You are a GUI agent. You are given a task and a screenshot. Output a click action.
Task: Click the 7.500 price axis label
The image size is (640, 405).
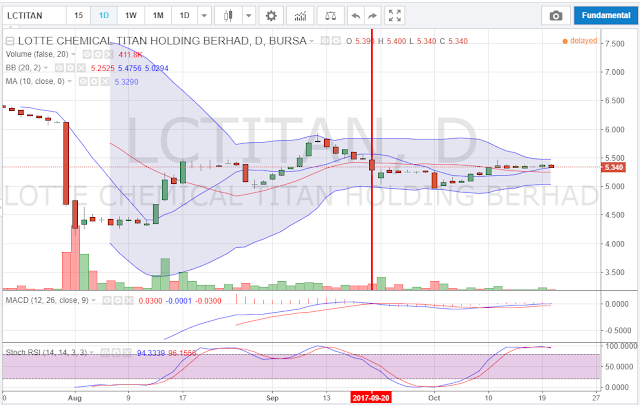point(615,44)
